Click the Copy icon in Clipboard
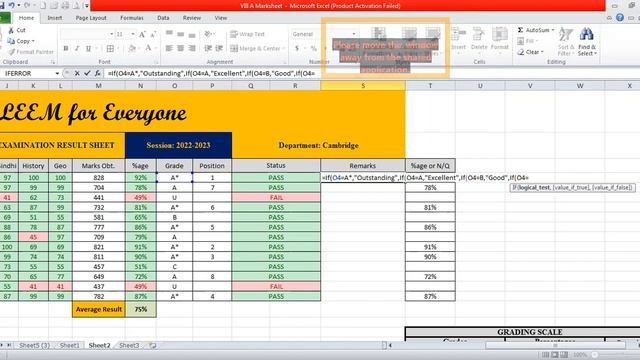 [x=11, y=41]
